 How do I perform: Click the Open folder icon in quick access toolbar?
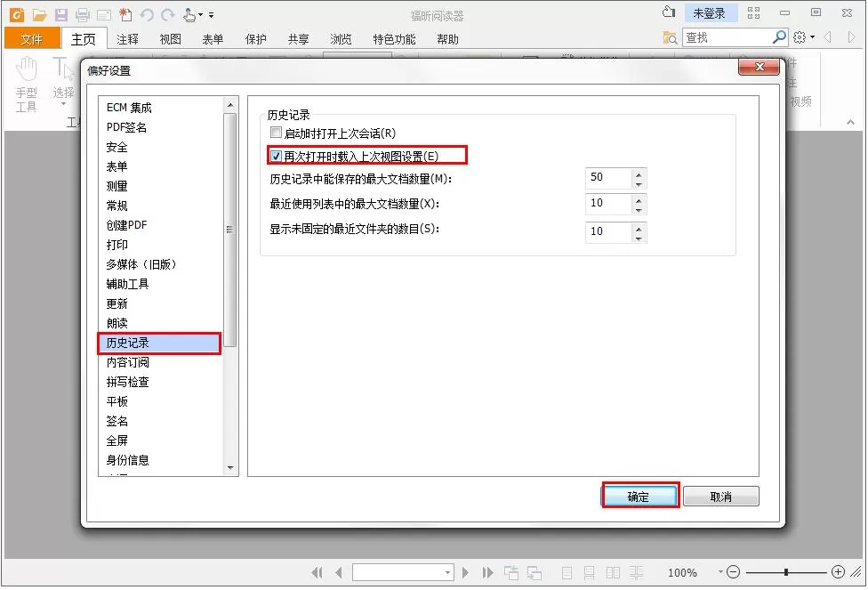coord(39,15)
